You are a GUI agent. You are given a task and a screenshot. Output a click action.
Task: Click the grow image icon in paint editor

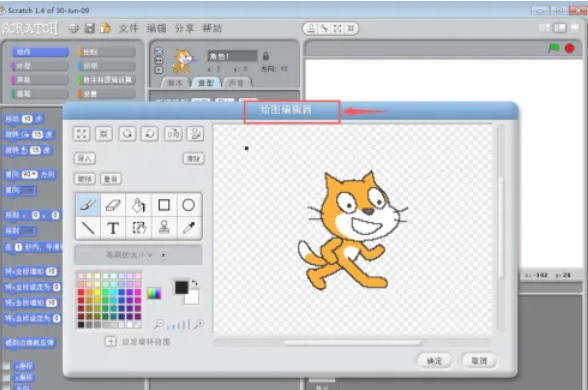81,134
